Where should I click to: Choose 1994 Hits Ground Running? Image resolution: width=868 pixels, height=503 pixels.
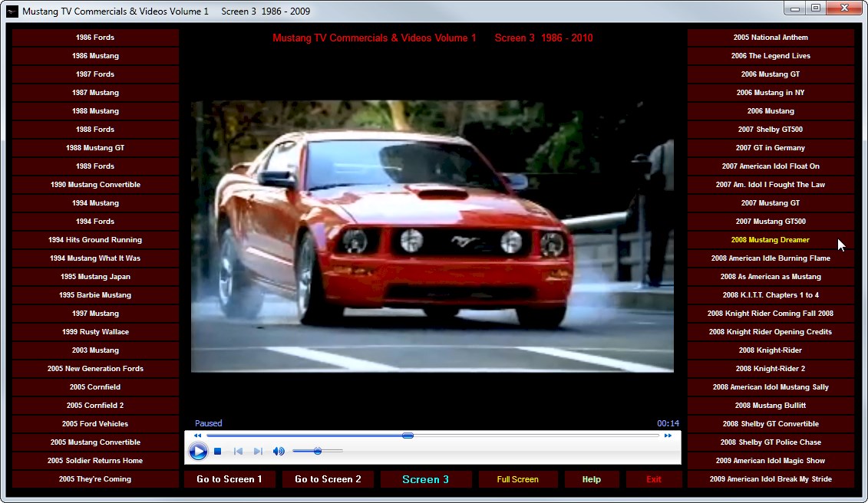pos(95,239)
